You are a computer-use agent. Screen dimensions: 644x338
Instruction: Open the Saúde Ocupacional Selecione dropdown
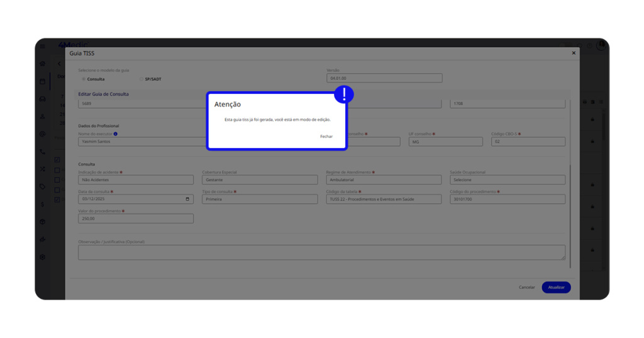pyautogui.click(x=507, y=180)
